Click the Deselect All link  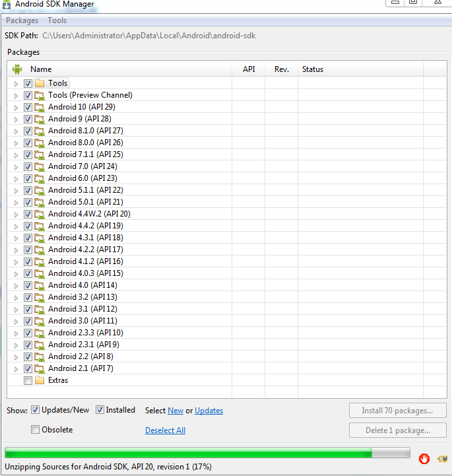click(x=166, y=430)
